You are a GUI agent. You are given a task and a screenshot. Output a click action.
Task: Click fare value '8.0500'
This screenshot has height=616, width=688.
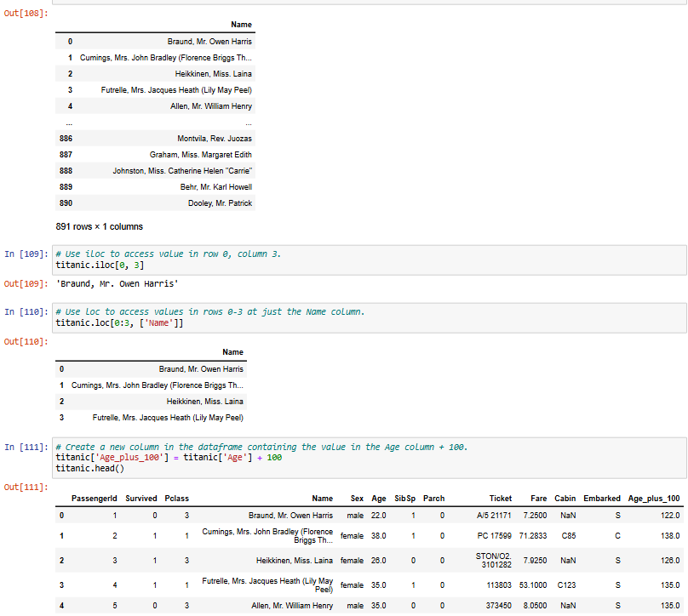[535, 606]
